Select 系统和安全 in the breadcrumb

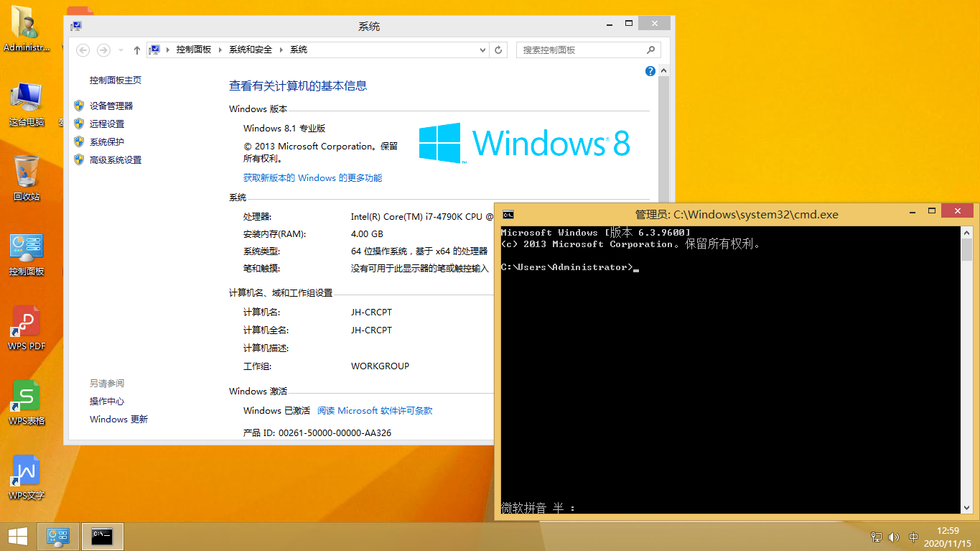[251, 50]
